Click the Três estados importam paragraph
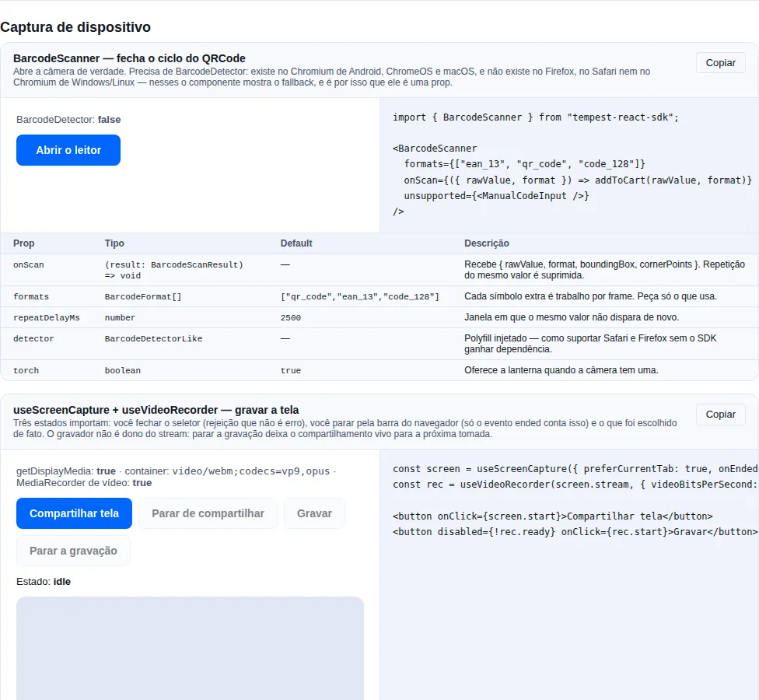 click(345, 429)
